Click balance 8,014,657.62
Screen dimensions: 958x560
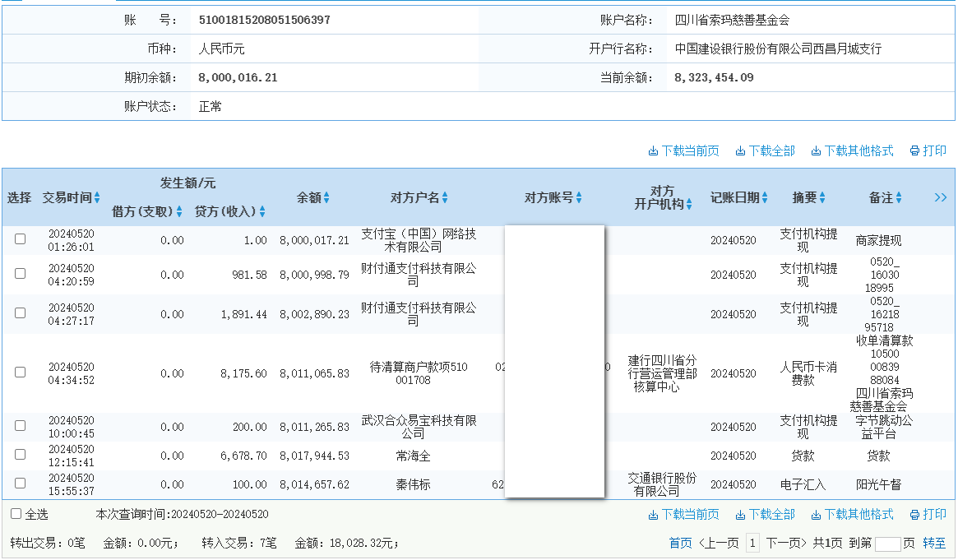[315, 485]
